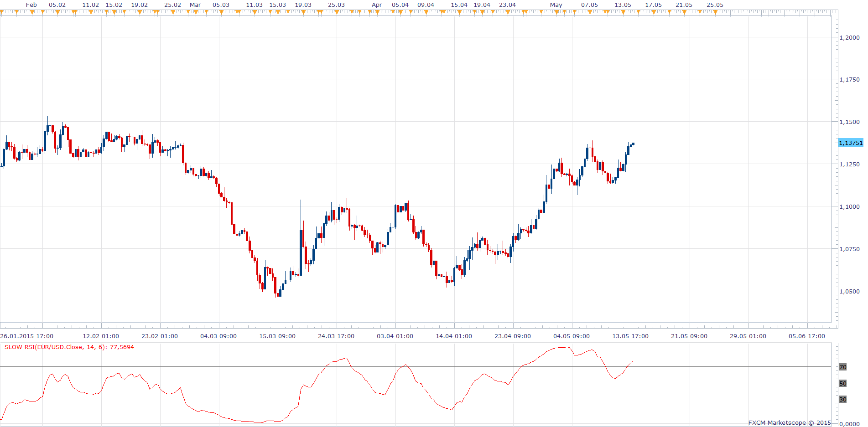Click the 12.02 01:00 time label
868x427 pixels.
click(101, 336)
